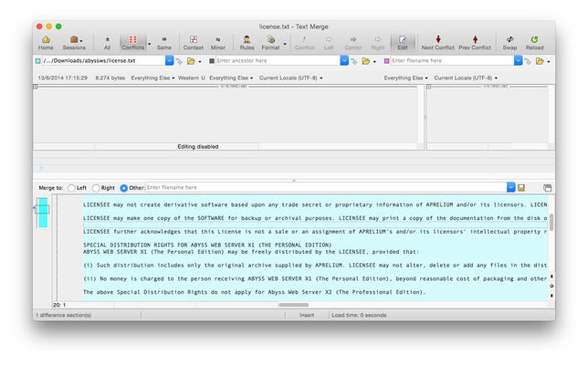
Task: Open the Rules editor
Action: click(247, 43)
